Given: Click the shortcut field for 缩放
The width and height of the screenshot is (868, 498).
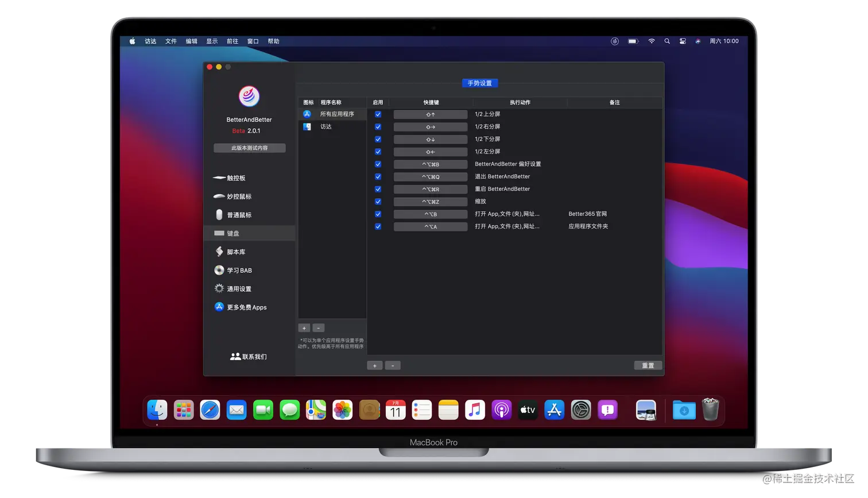Looking at the screenshot, I should 431,202.
